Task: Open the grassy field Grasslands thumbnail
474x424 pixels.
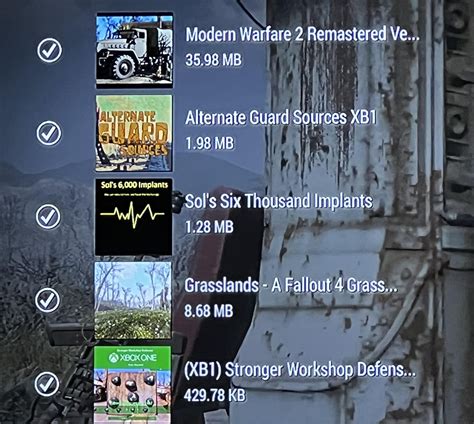Action: 133,300
